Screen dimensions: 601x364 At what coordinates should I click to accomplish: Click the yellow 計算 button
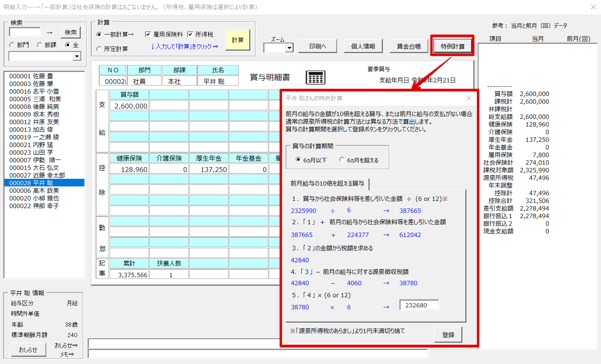pyautogui.click(x=238, y=40)
